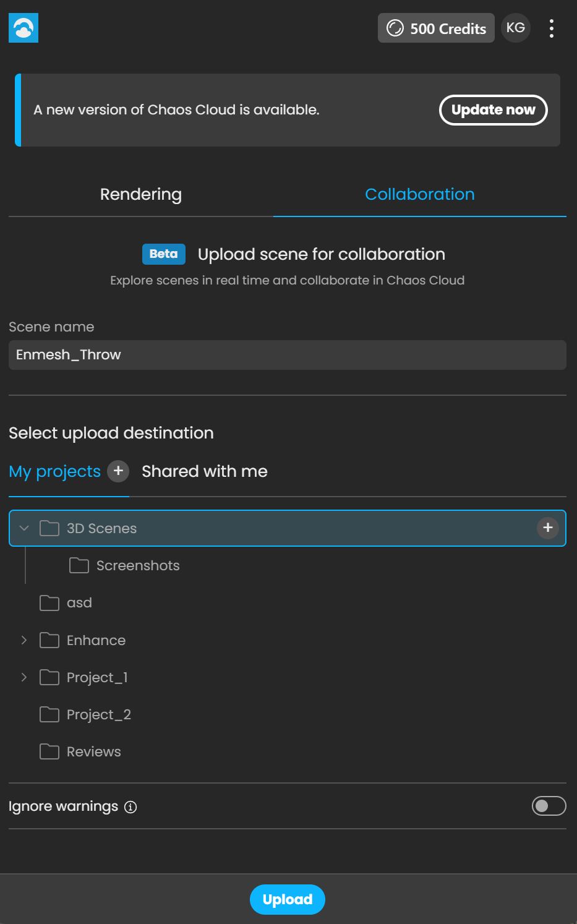577x924 pixels.
Task: Click the 'Select upload destination' heading
Action: coord(111,433)
